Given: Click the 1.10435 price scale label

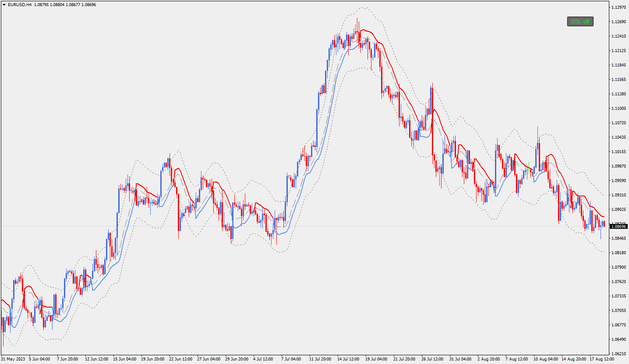Looking at the screenshot, I should (x=618, y=137).
